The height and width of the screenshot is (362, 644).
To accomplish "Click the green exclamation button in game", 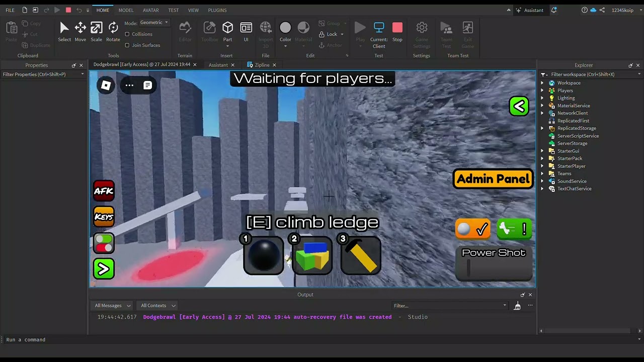I will (x=514, y=229).
